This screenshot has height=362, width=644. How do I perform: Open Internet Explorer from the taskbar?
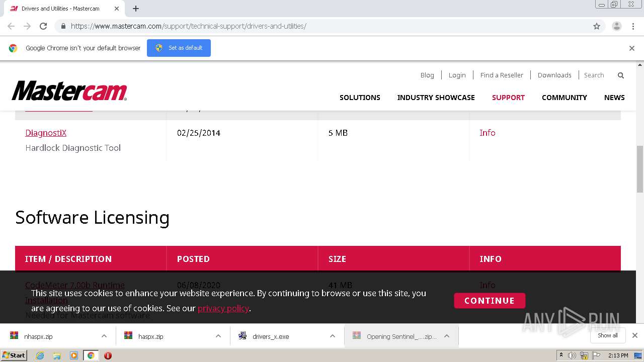tap(40, 355)
